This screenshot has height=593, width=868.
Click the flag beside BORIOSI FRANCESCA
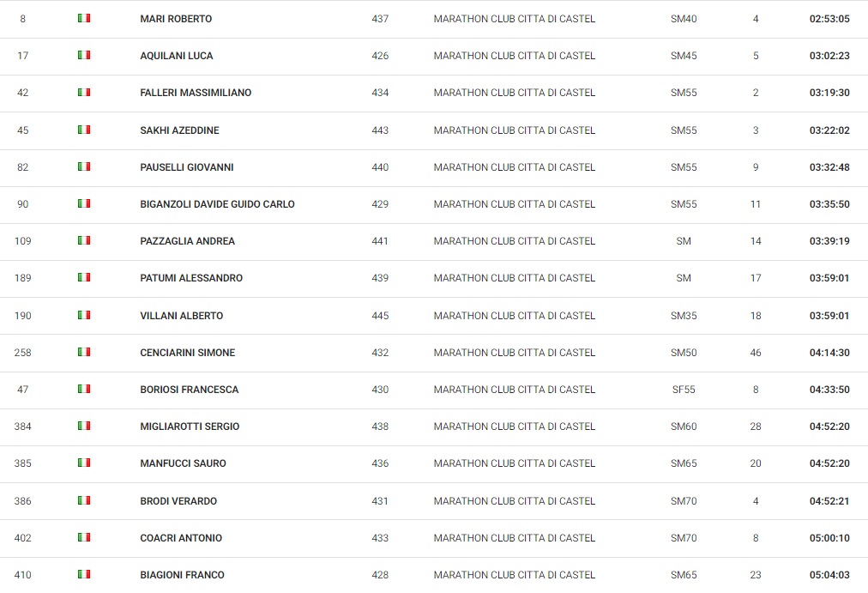coord(84,389)
